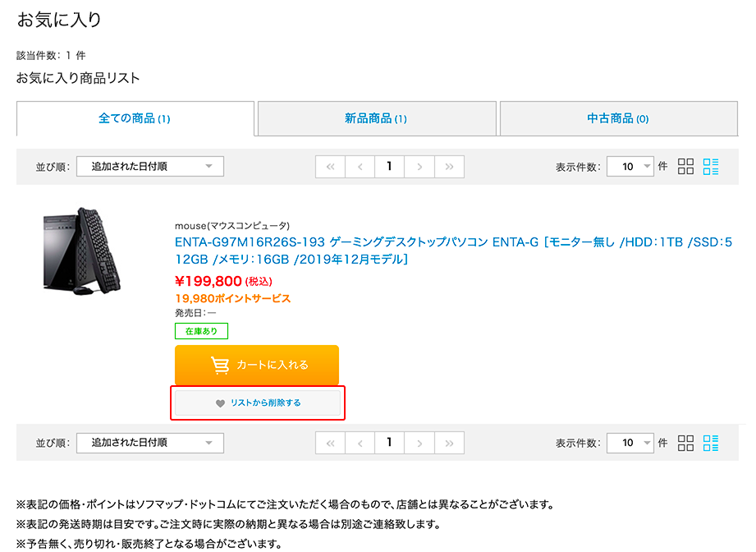Go to first page in bottom pager
756x552 pixels.
point(330,443)
